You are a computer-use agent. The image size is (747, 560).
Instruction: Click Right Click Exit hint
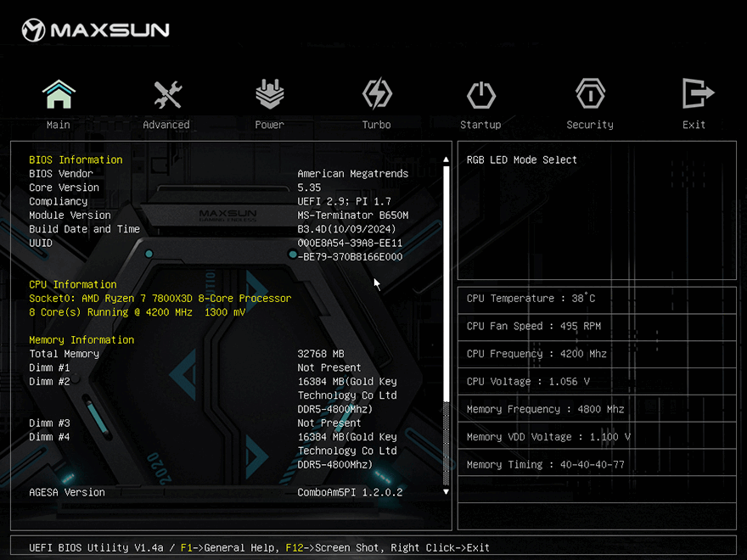click(x=441, y=547)
